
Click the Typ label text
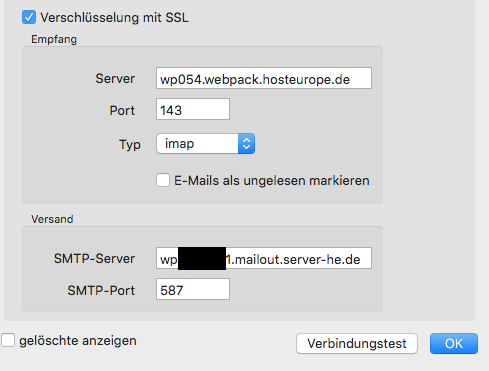pos(130,145)
